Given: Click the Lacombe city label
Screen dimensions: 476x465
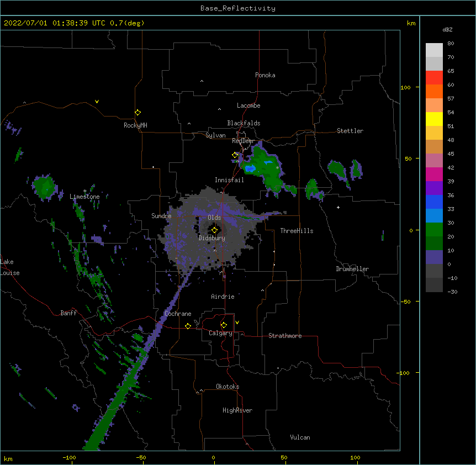Looking at the screenshot, I should tap(248, 105).
